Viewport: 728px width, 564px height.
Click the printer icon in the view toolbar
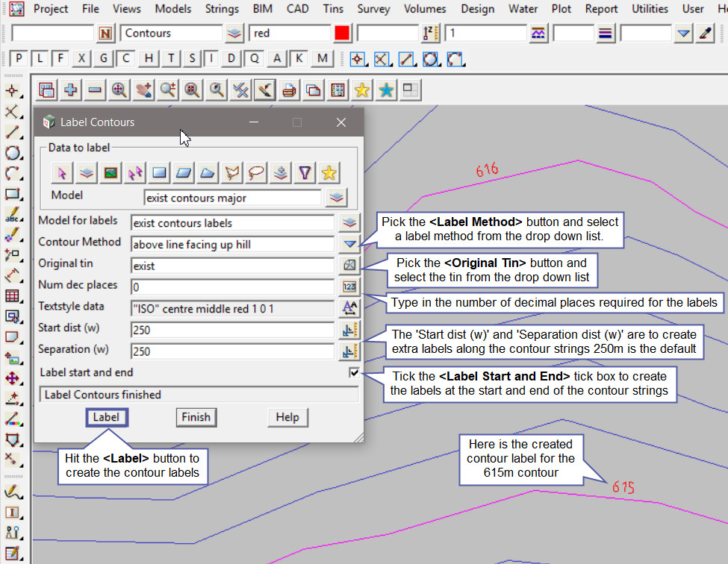coord(289,90)
